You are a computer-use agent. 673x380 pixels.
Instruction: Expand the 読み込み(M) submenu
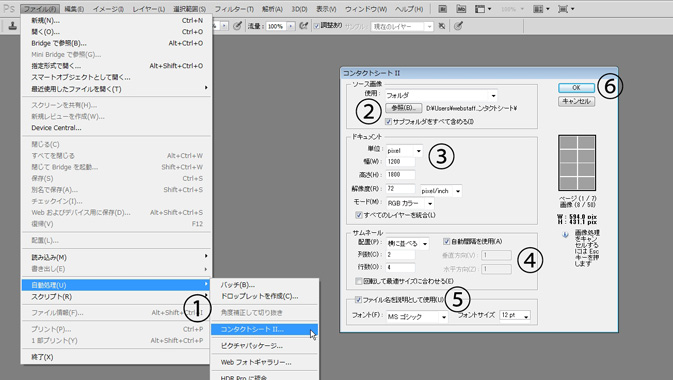(x=117, y=257)
